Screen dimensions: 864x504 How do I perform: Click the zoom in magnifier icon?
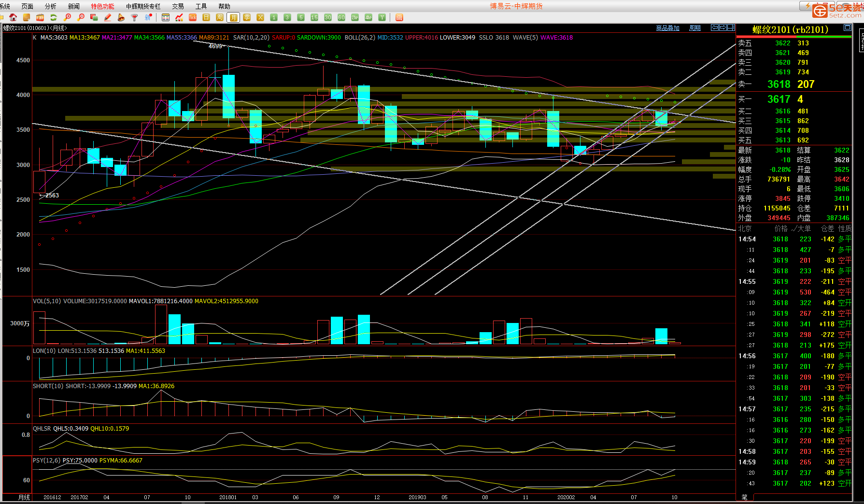pos(67,17)
